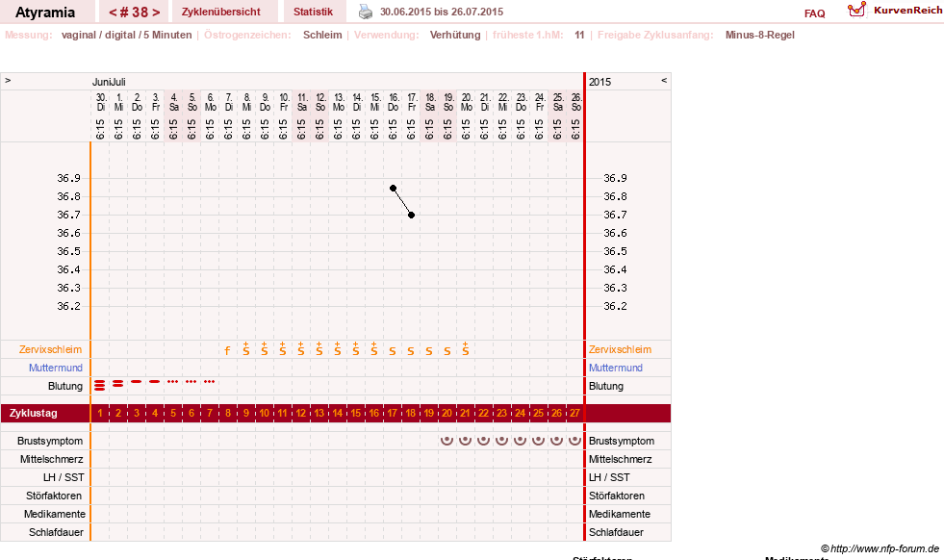Click the 'Verhütung' usage value
This screenshot has width=944, height=560.
coord(455,35)
